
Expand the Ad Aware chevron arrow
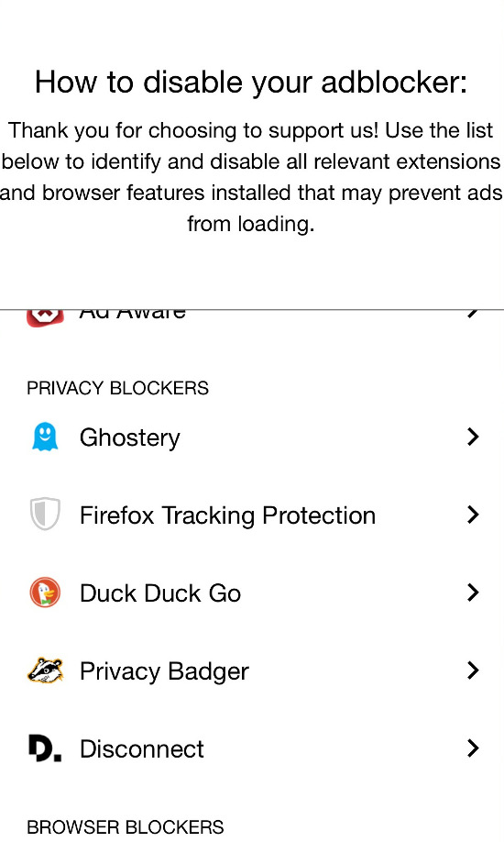(472, 314)
